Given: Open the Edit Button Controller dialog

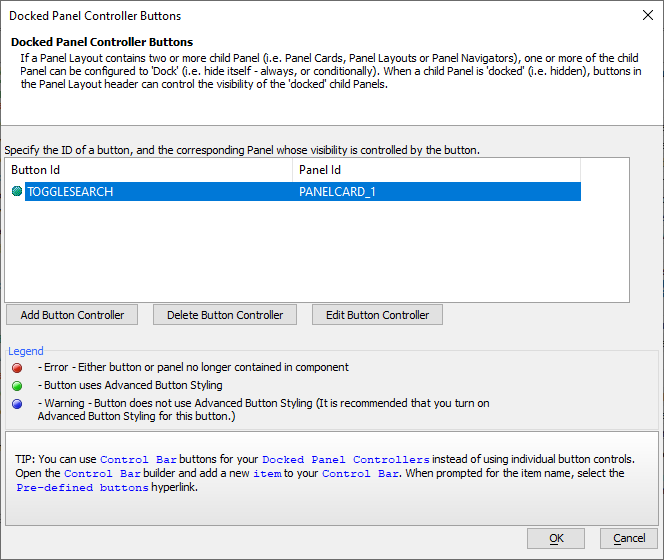Looking at the screenshot, I should 377,315.
